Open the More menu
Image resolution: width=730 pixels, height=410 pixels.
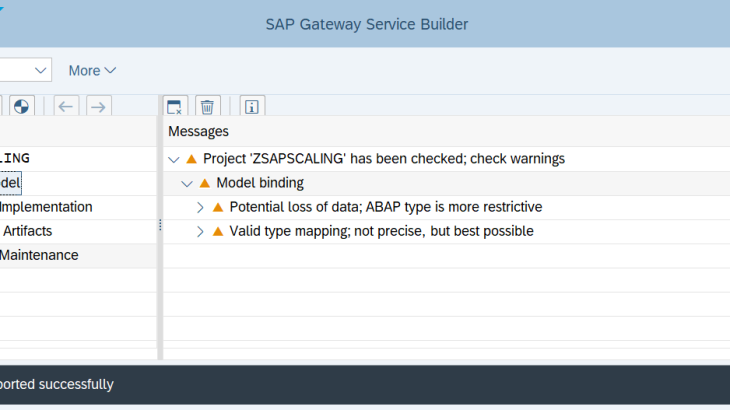point(92,70)
